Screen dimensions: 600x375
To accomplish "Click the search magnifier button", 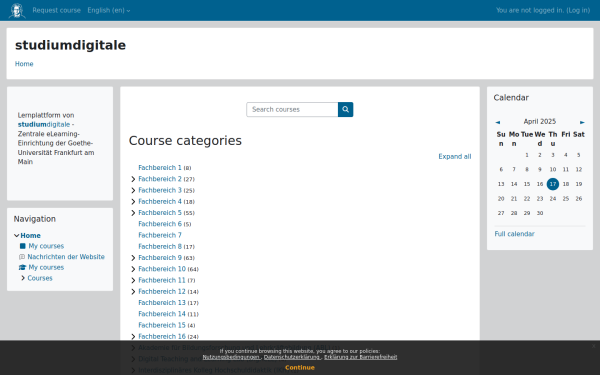I will 346,109.
